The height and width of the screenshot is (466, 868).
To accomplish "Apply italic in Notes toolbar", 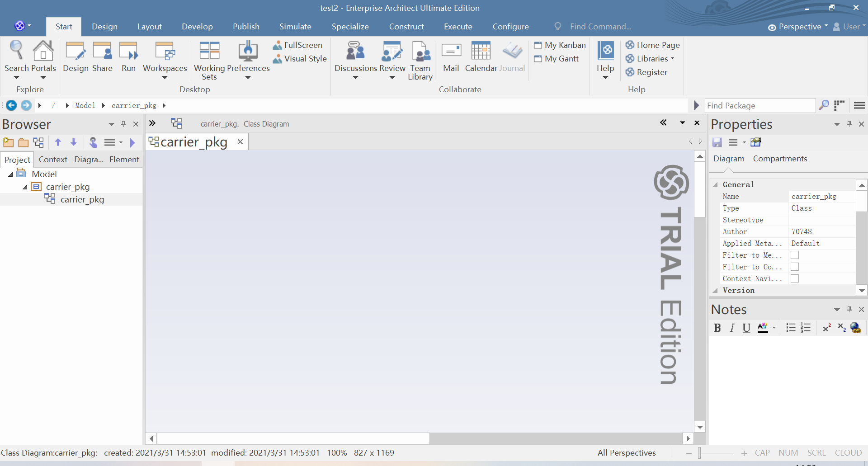I will (732, 328).
